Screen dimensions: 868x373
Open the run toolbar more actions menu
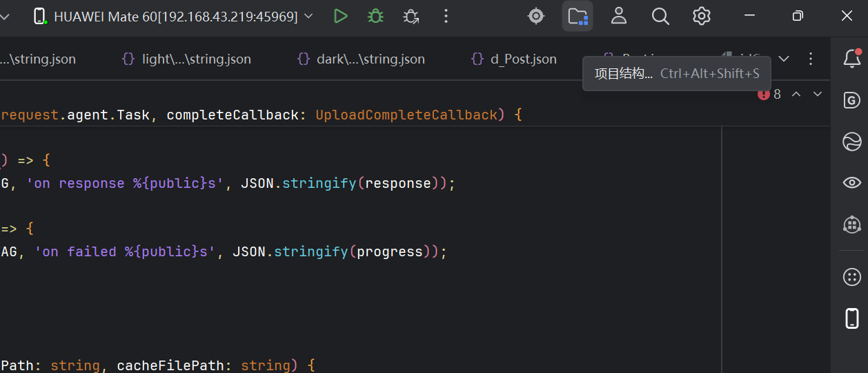pyautogui.click(x=446, y=16)
